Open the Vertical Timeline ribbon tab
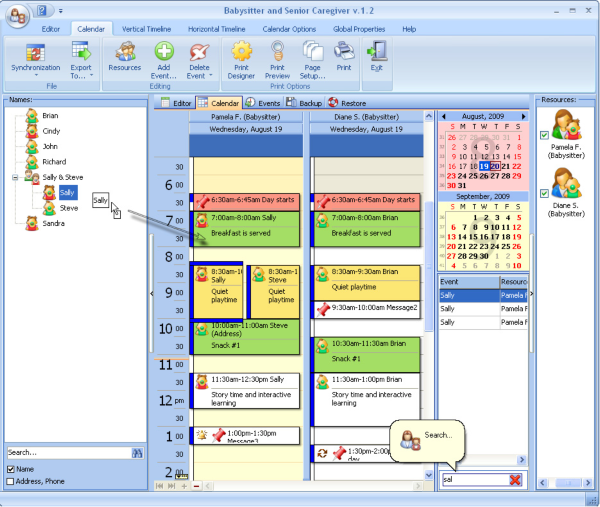Screen dimensions: 600x507 coord(146,29)
